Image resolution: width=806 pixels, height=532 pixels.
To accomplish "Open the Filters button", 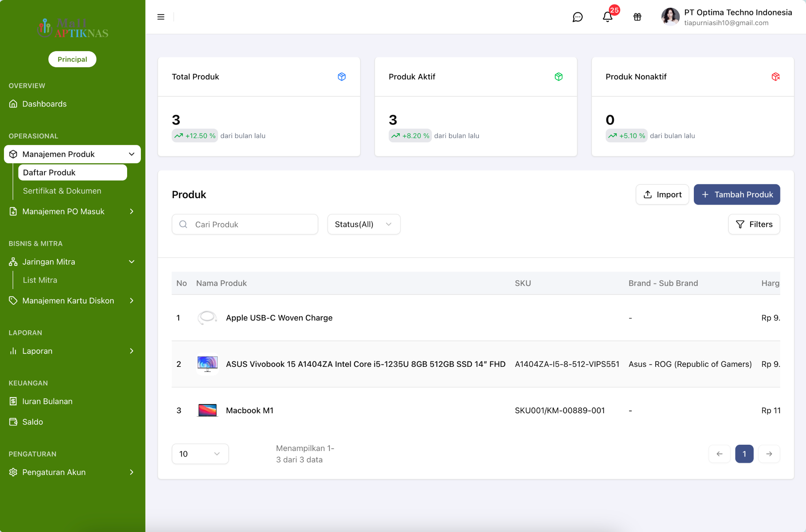I will point(754,224).
